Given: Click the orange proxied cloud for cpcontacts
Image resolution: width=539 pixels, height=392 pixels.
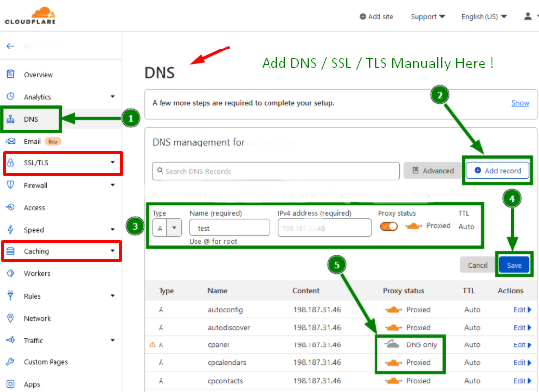Looking at the screenshot, I should [x=393, y=381].
